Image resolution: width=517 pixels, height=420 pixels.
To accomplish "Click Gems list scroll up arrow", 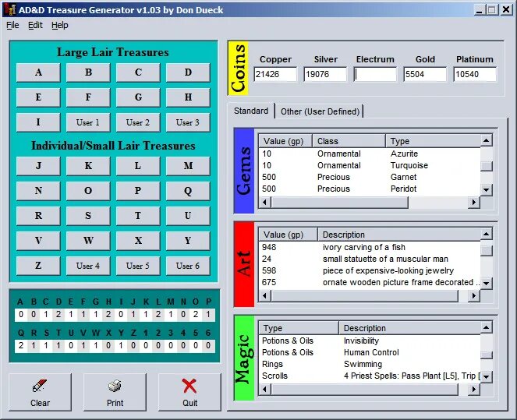I will pos(487,141).
